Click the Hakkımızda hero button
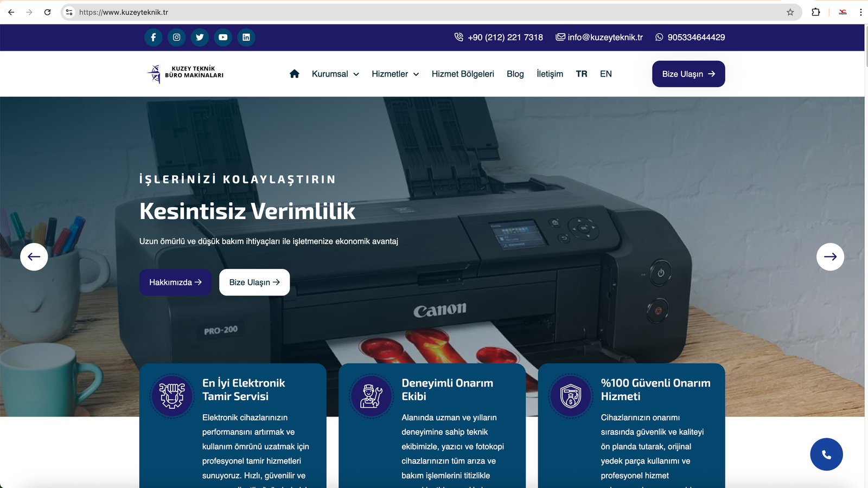868x488 pixels. tap(175, 282)
